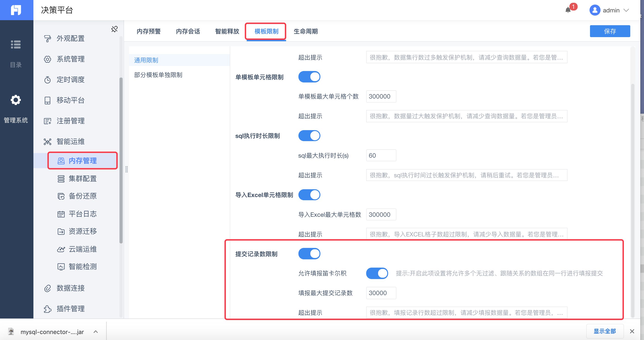Click the 注册管理 icon
Screen dimensions: 644x340
[x=48, y=121]
